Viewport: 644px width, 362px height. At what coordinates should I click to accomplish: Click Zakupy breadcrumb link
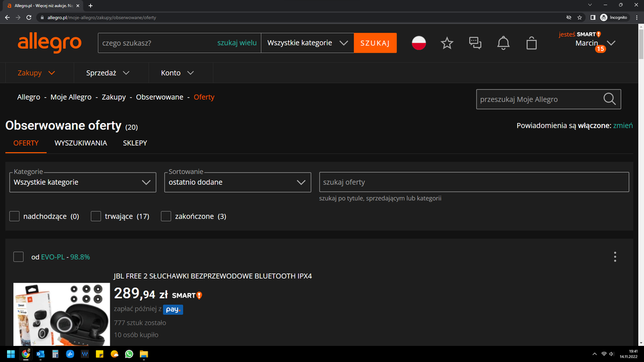tap(113, 97)
